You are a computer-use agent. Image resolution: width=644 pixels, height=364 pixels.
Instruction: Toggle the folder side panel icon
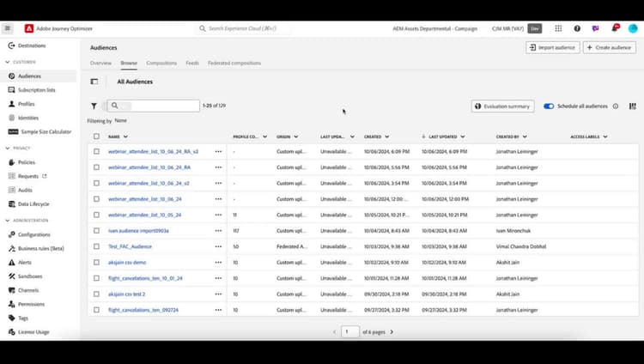94,82
